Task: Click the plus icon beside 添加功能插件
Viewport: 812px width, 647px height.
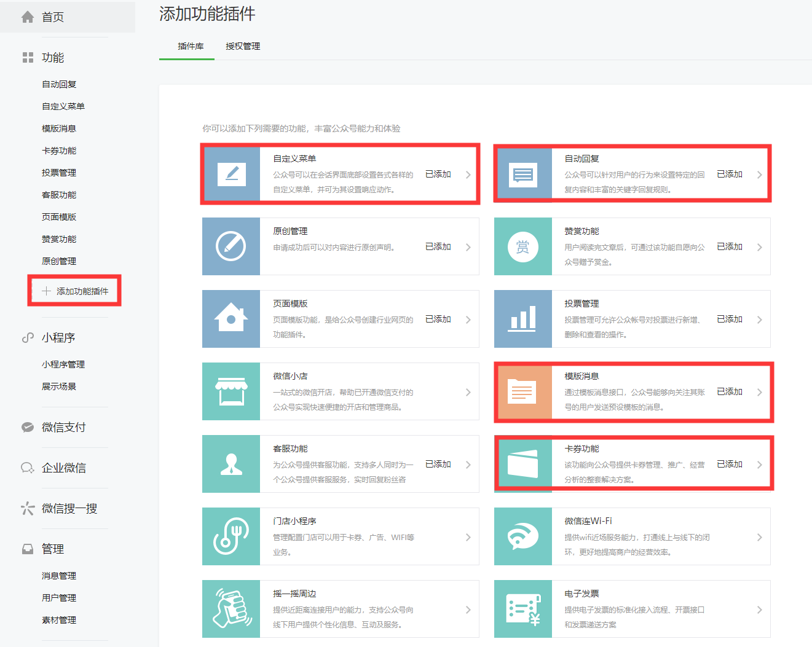Action: pos(46,291)
